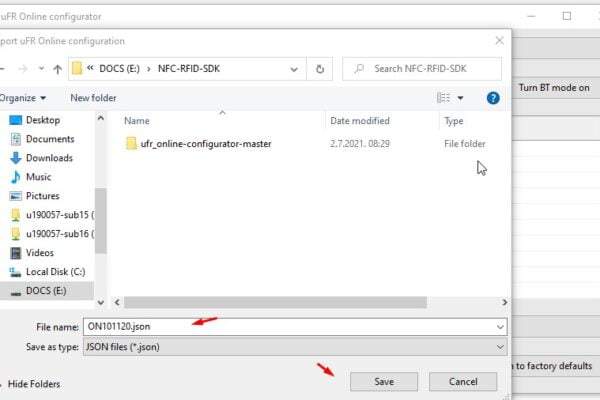Image resolution: width=600 pixels, height=400 pixels.
Task: Click Turn BT mode on in configurator window
Action: 554,88
